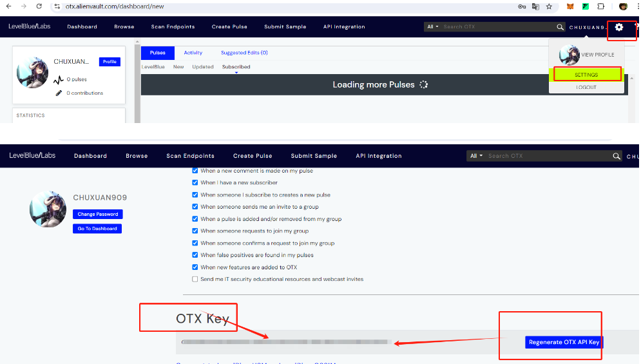Open the extensions puzzle icon
The width and height of the screenshot is (641, 364).
600,6
